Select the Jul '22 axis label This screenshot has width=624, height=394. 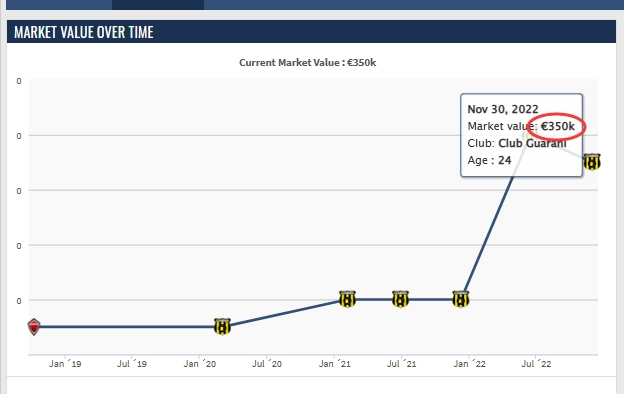coord(536,364)
